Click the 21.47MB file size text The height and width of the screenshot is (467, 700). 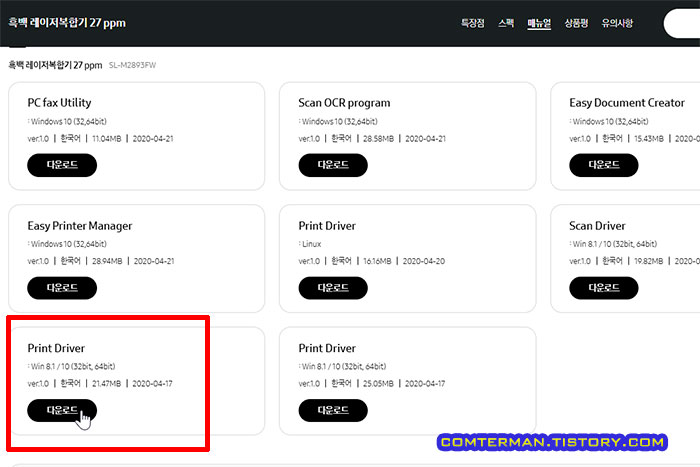point(107,384)
